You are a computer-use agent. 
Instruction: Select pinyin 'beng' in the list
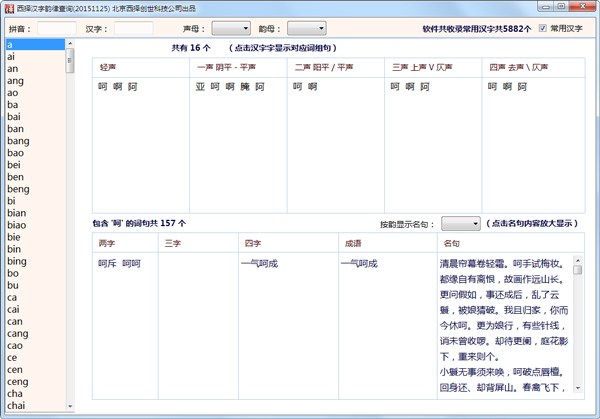click(x=35, y=189)
